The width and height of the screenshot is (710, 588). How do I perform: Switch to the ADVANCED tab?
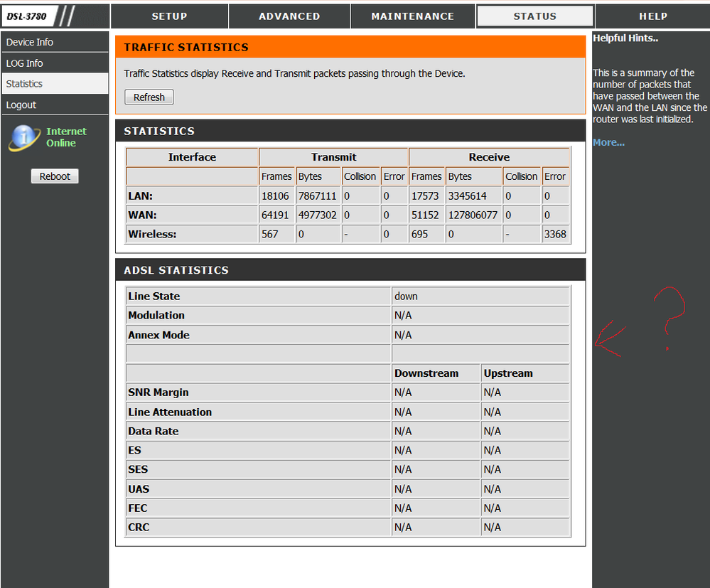point(289,16)
